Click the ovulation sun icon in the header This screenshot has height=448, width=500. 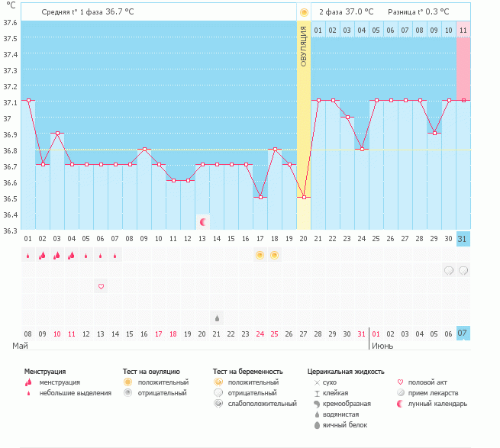tap(304, 12)
